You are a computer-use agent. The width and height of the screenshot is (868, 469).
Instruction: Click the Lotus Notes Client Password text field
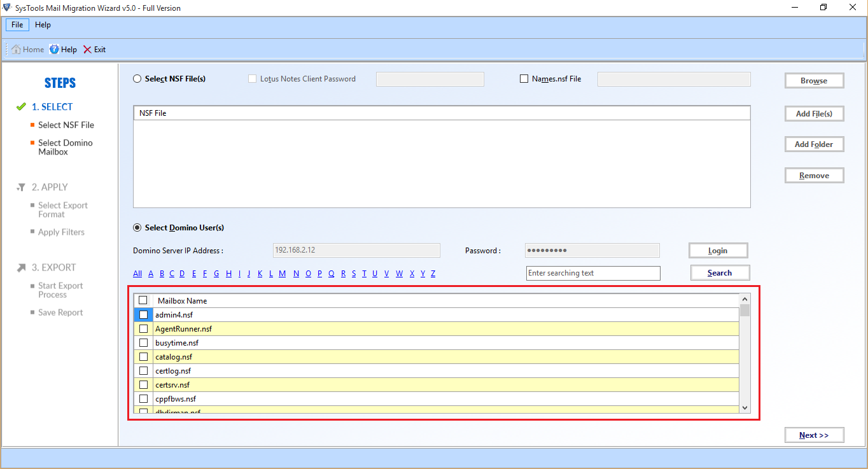coord(430,79)
